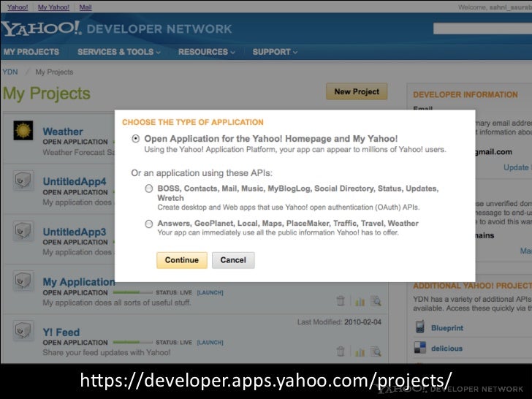The image size is (532, 399).
Task: Click the Blueprint project link
Action: pyautogui.click(x=446, y=327)
